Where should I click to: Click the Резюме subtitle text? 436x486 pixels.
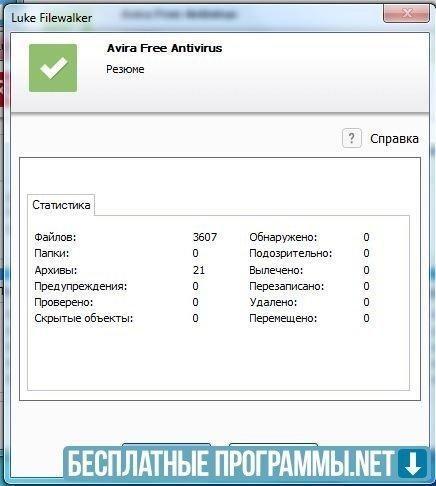point(125,69)
